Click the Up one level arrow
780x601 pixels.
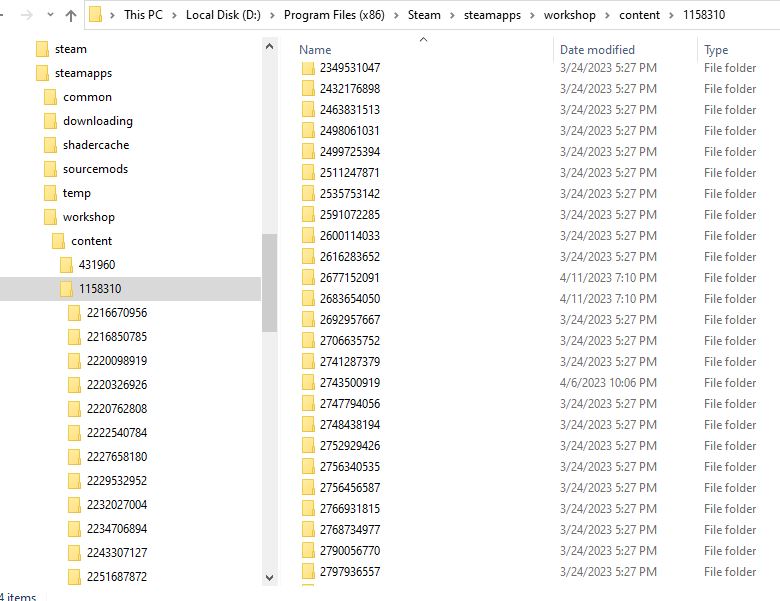point(71,15)
